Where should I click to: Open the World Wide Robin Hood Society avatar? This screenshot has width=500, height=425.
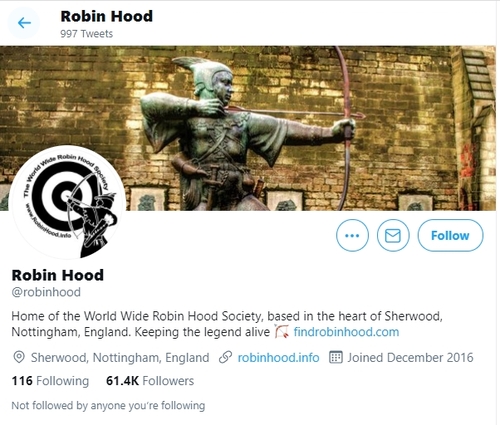[x=68, y=203]
